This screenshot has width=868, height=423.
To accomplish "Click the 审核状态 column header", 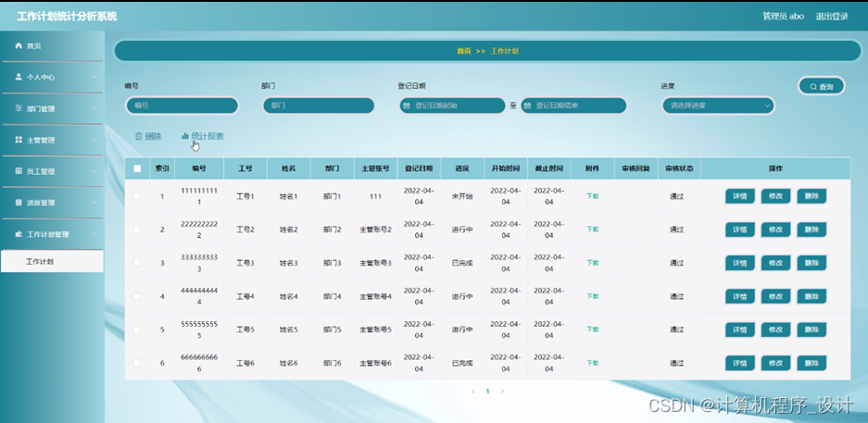I will 680,168.
